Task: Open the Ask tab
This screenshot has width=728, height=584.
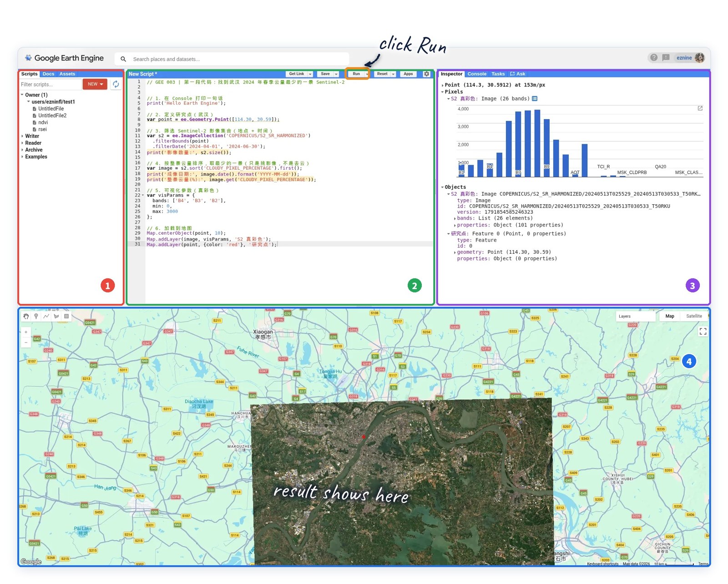Action: coord(518,74)
